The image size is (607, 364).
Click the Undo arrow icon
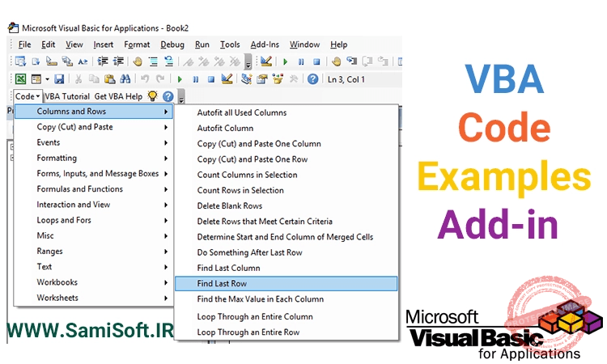(x=145, y=79)
